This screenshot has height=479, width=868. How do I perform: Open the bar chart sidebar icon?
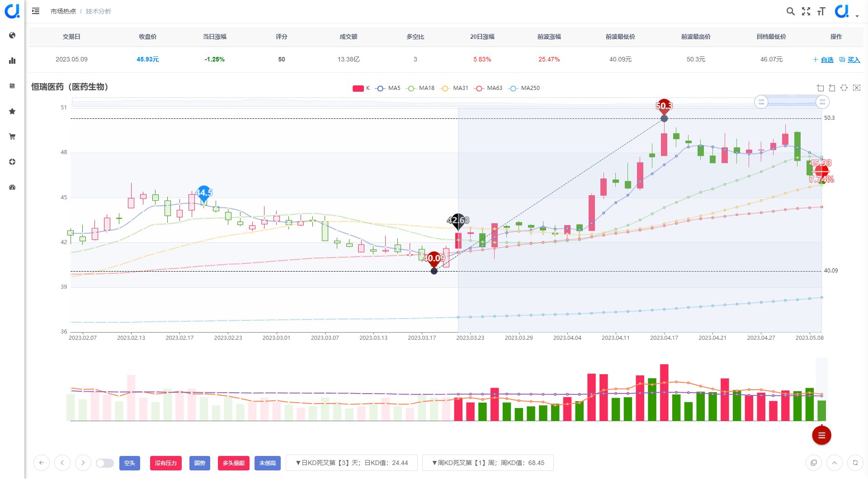pos(12,61)
